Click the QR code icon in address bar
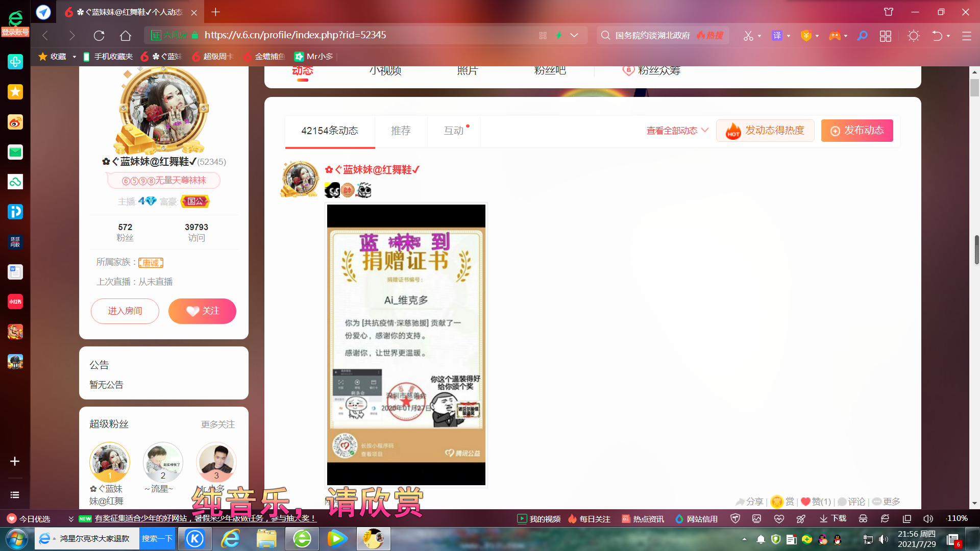Screen dimensions: 980x551 543,35
